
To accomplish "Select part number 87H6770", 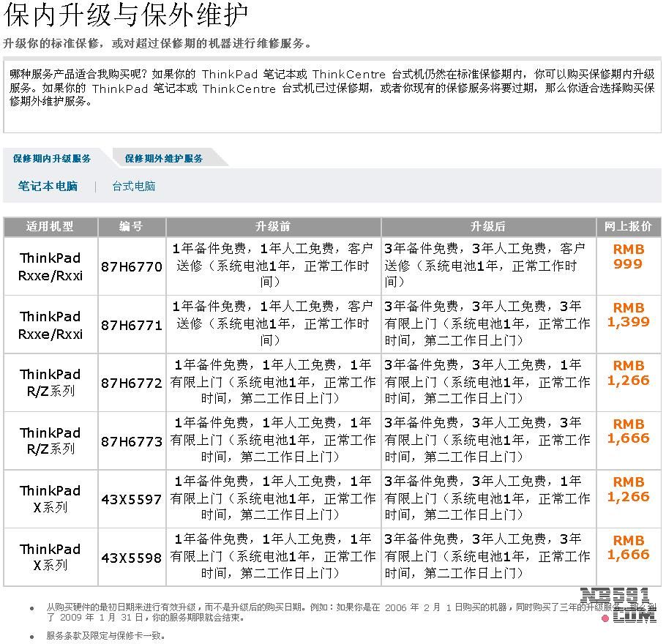I will point(132,267).
